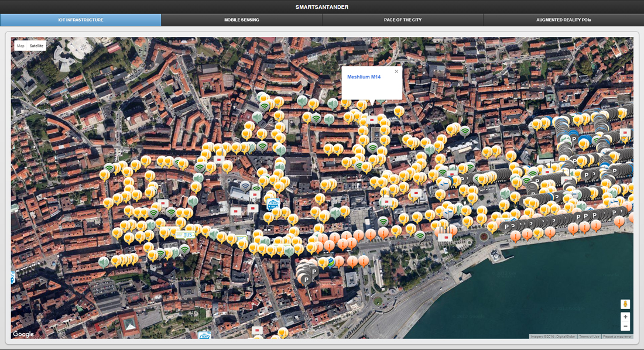The height and width of the screenshot is (350, 644).
Task: Switch map view to Map mode
Action: point(20,46)
